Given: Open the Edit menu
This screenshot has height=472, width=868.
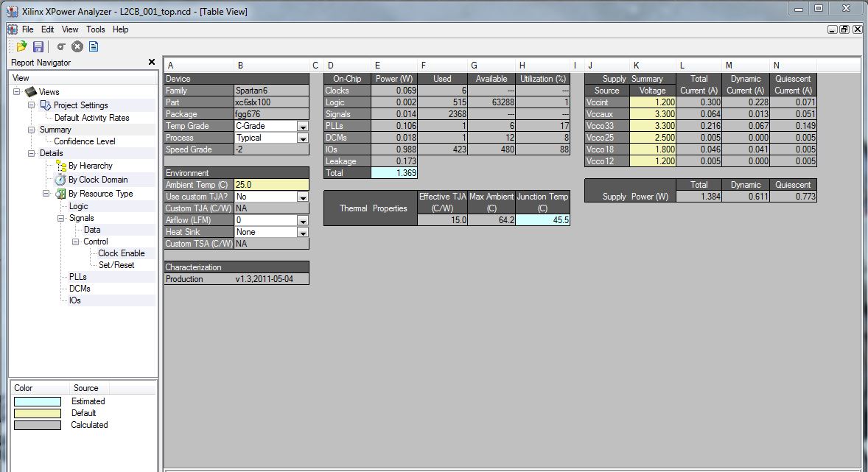Looking at the screenshot, I should 48,29.
